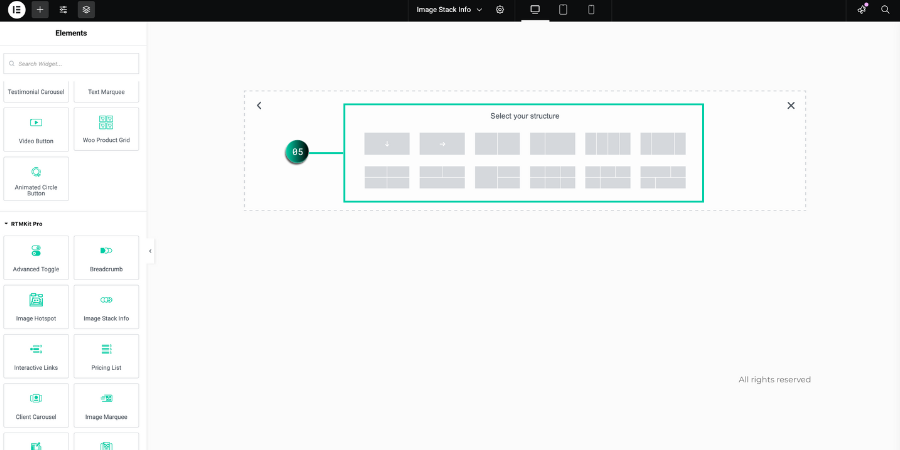This screenshot has height=450, width=900.
Task: Open Finder search icon in top bar
Action: click(x=885, y=10)
